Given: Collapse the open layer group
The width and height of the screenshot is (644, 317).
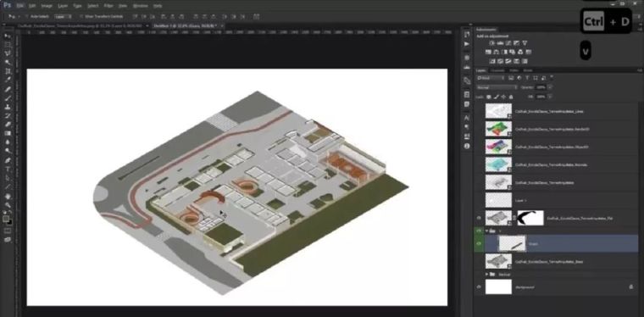Looking at the screenshot, I should coord(487,231).
